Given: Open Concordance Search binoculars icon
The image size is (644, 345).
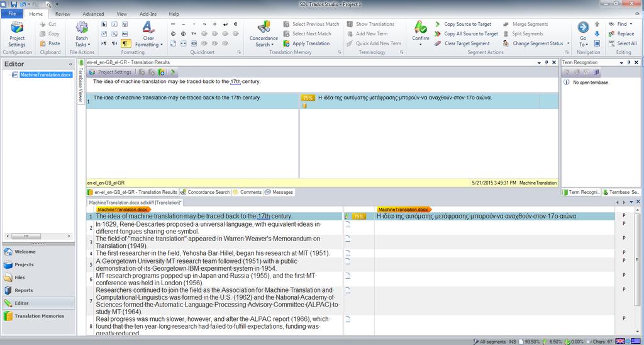Looking at the screenshot, I should (x=264, y=27).
